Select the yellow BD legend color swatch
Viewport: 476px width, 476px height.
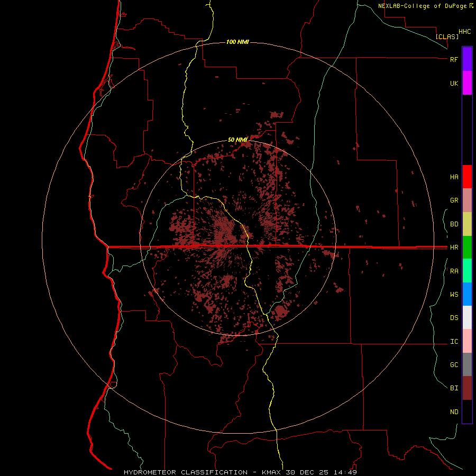point(467,224)
